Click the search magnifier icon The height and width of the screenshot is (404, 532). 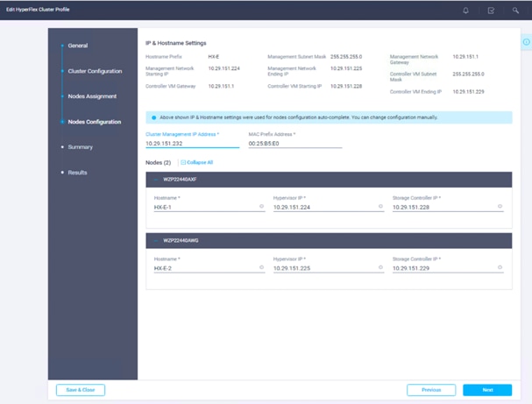click(x=515, y=11)
